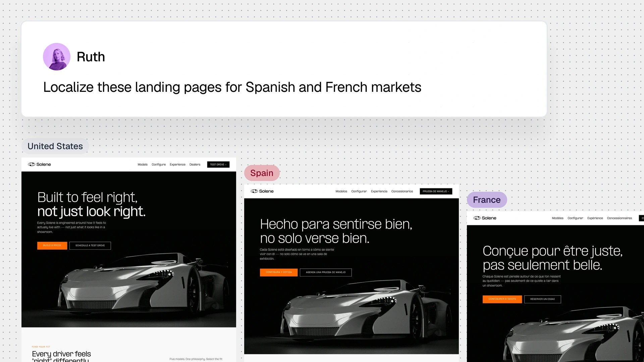
Task: Open Models in the United States page nav
Action: click(143, 165)
